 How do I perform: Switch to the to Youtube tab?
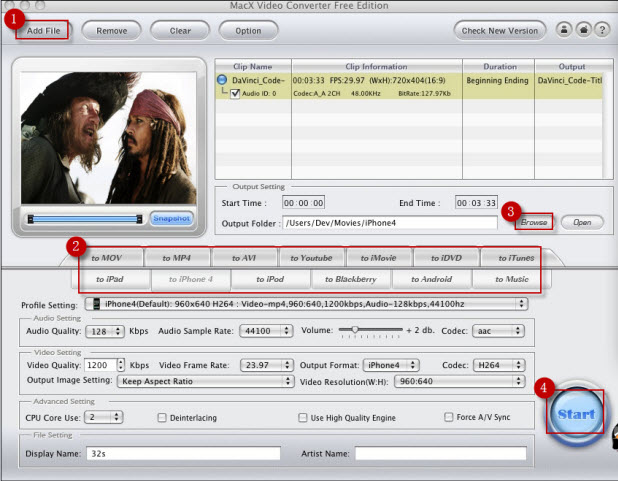(311, 258)
